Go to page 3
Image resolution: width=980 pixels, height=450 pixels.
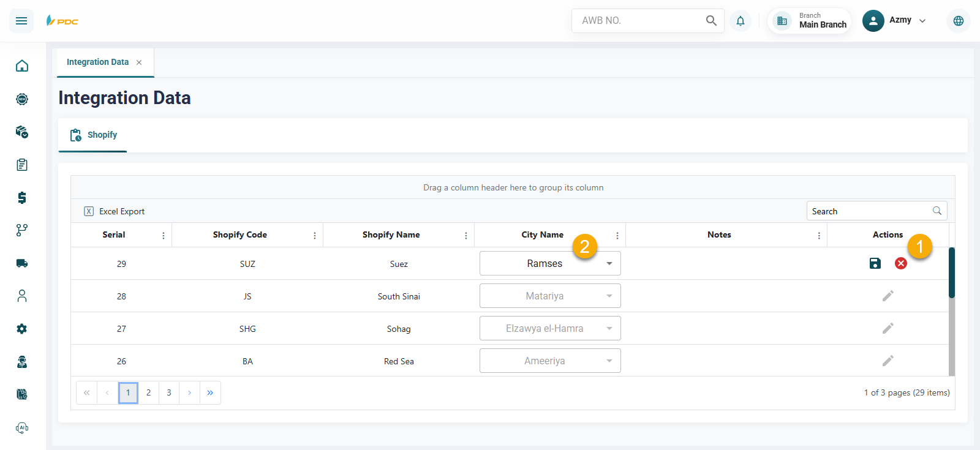coord(169,392)
